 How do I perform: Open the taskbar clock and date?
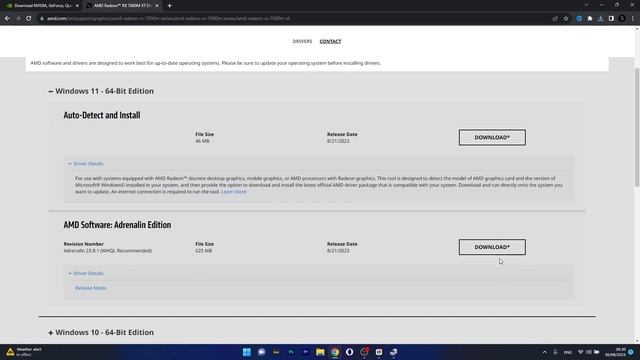[x=616, y=352]
